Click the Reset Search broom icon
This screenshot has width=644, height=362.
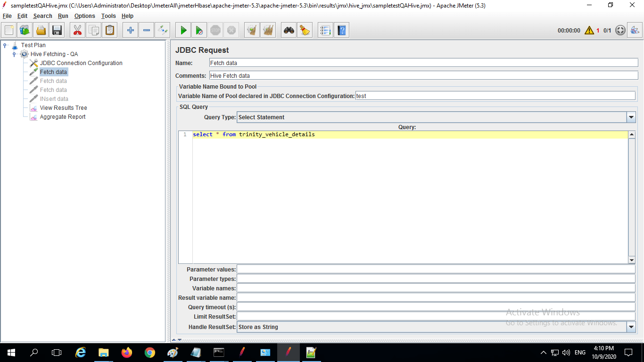click(x=305, y=31)
